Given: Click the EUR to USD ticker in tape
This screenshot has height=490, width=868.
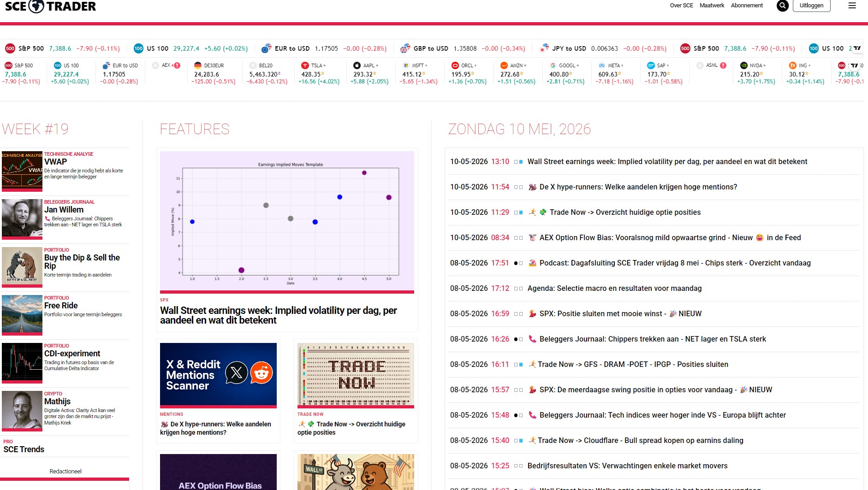Looking at the screenshot, I should tap(324, 48).
